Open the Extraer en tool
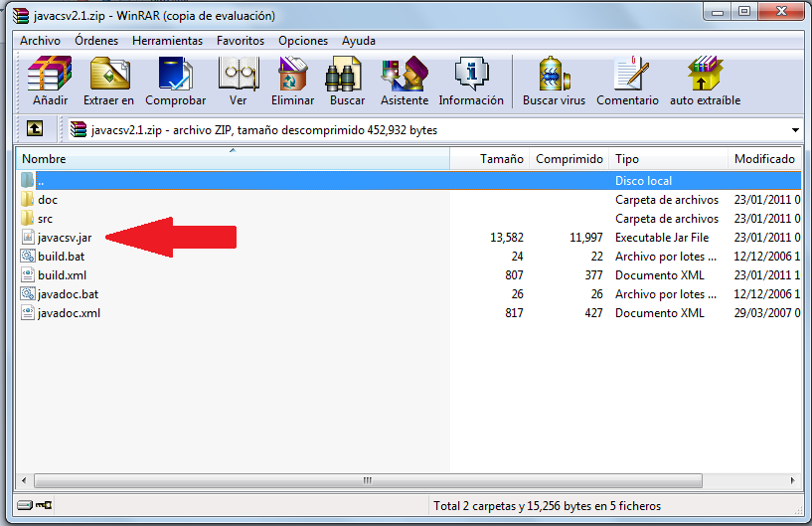Image resolution: width=812 pixels, height=526 pixels. coord(108,82)
